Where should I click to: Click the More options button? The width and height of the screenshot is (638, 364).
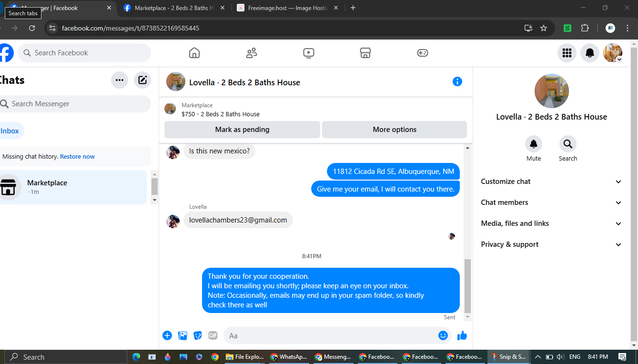point(395,130)
